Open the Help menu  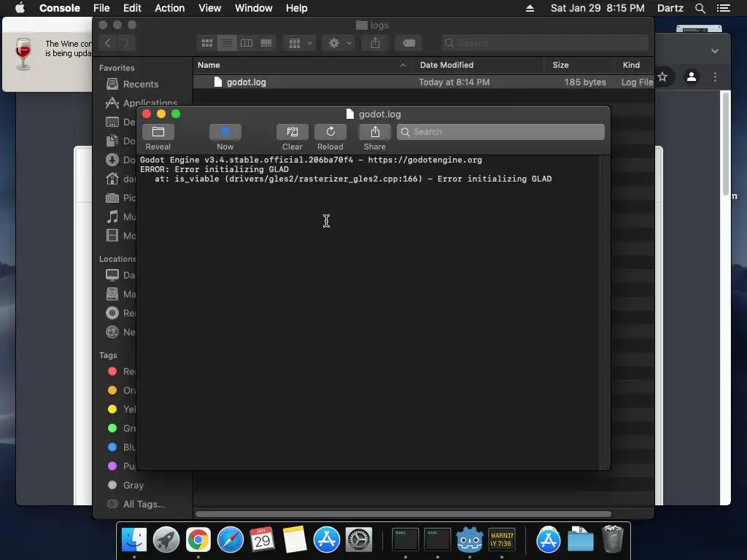click(x=296, y=8)
